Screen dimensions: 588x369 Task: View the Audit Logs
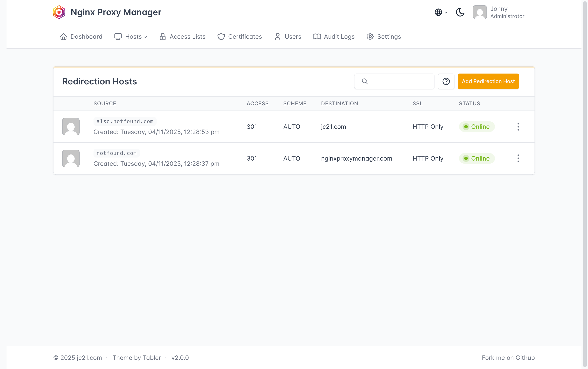[x=334, y=37]
